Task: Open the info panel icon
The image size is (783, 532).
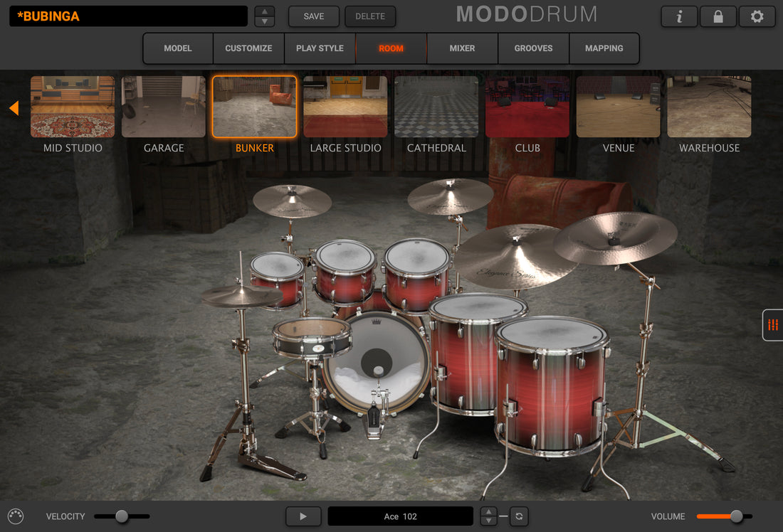Action: pos(679,16)
